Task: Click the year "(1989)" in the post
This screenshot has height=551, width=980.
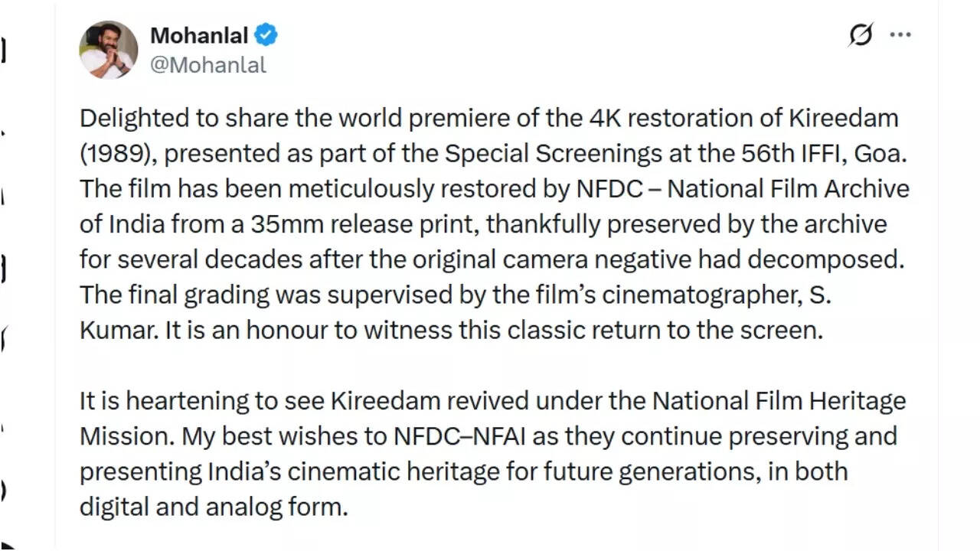Action: click(x=117, y=154)
